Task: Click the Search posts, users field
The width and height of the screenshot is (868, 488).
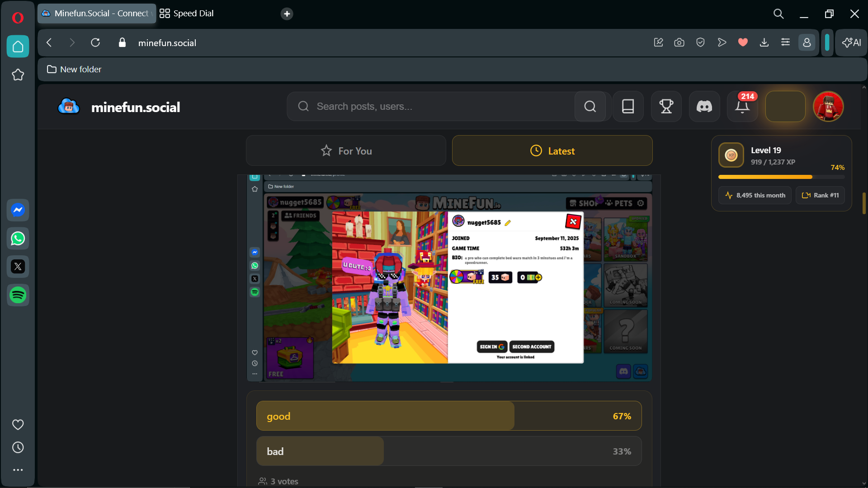Action: tap(429, 107)
